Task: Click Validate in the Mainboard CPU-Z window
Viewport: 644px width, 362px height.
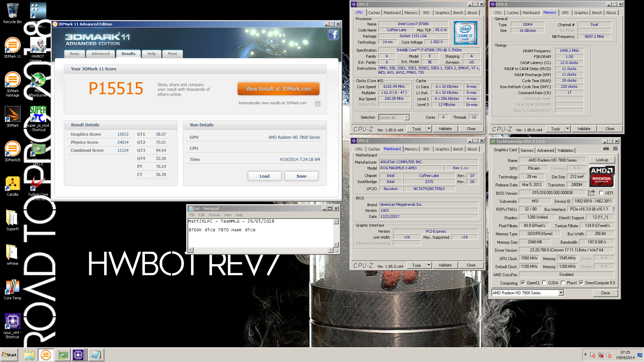Action: point(445,265)
